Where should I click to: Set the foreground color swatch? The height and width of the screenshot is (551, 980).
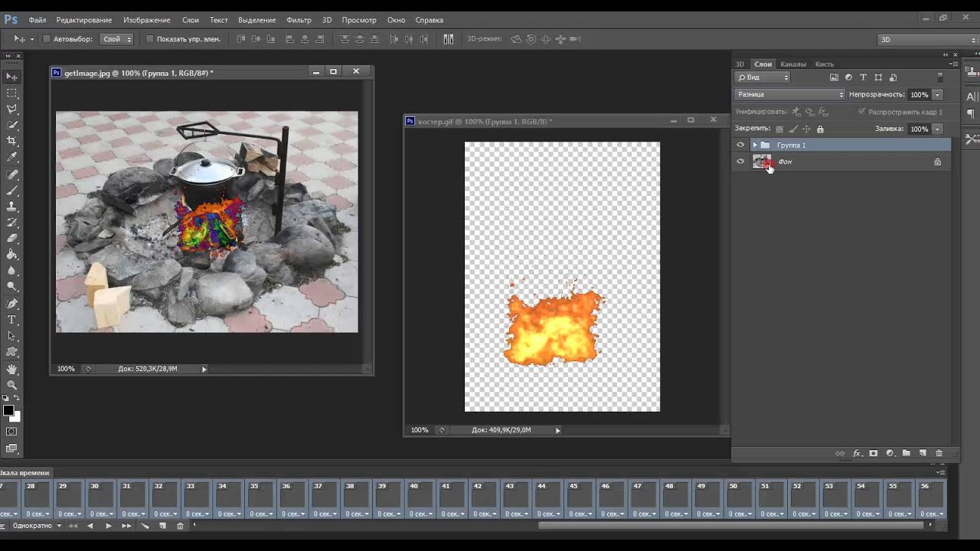tap(8, 411)
